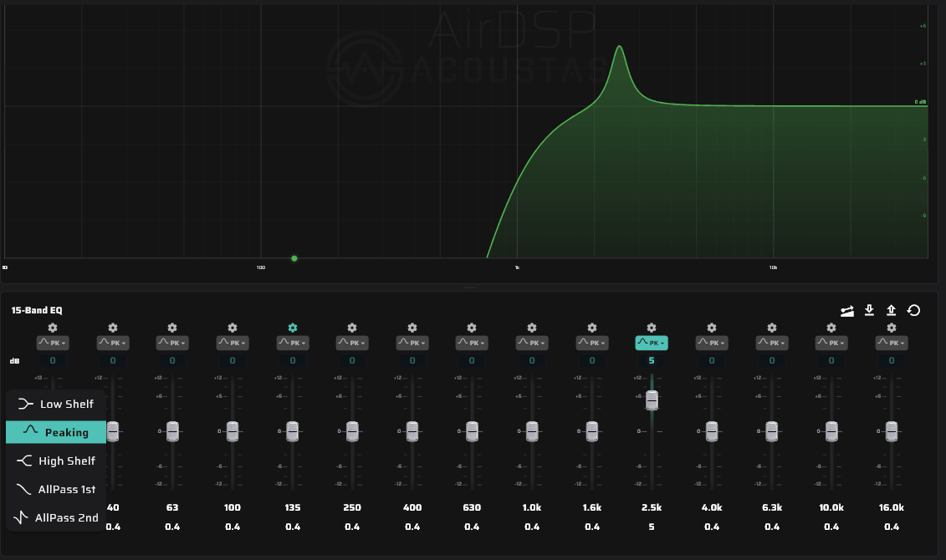Click the 2.5k band gain slider handle
Screen dimensions: 946x560
coord(652,400)
